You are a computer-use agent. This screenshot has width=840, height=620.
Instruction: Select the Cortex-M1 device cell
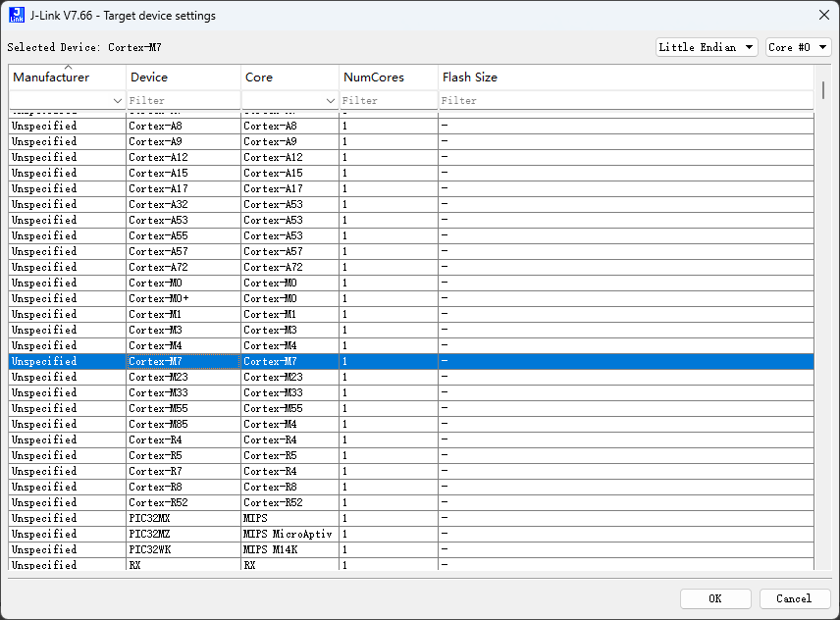184,314
